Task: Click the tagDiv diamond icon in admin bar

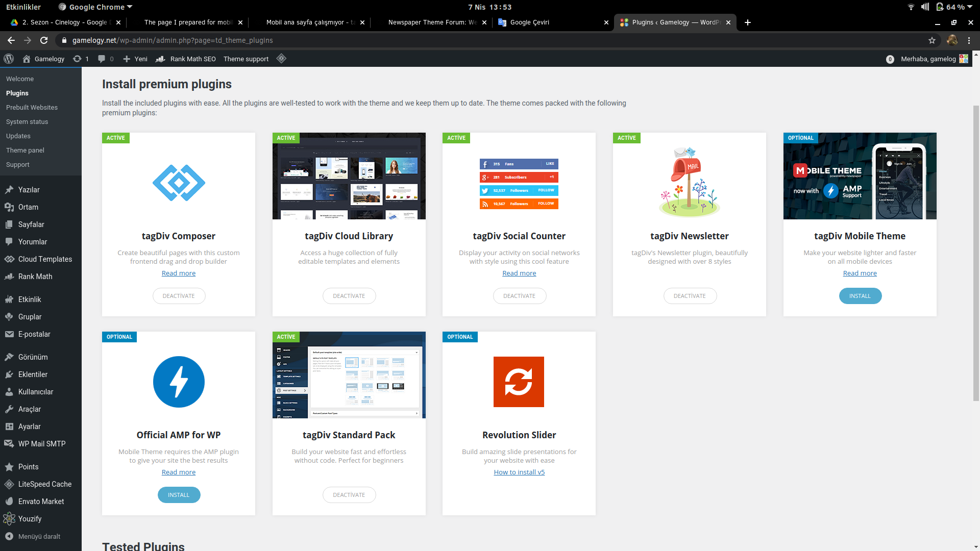Action: tap(281, 59)
